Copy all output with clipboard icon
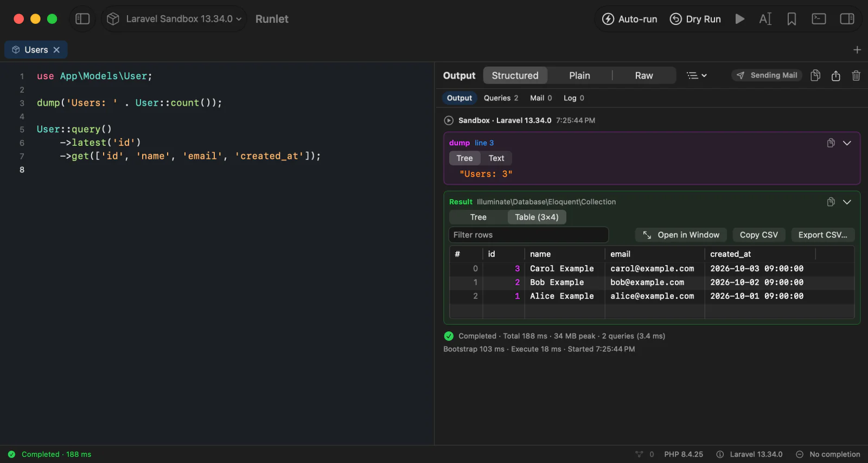Screen dimensions: 868x463 tap(815, 75)
